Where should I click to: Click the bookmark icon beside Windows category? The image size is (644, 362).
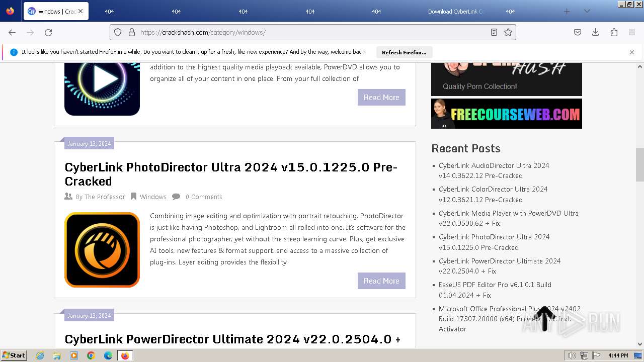[x=134, y=197]
